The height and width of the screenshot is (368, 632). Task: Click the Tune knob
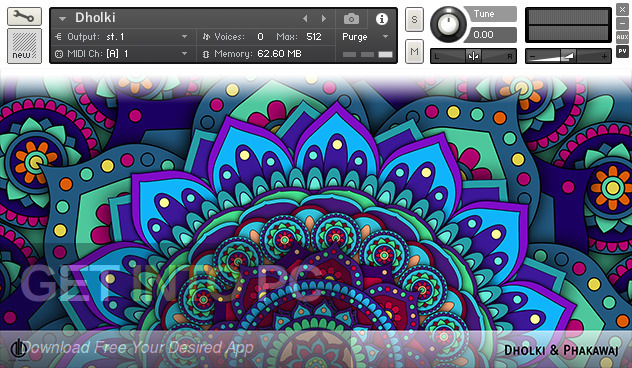[x=448, y=24]
